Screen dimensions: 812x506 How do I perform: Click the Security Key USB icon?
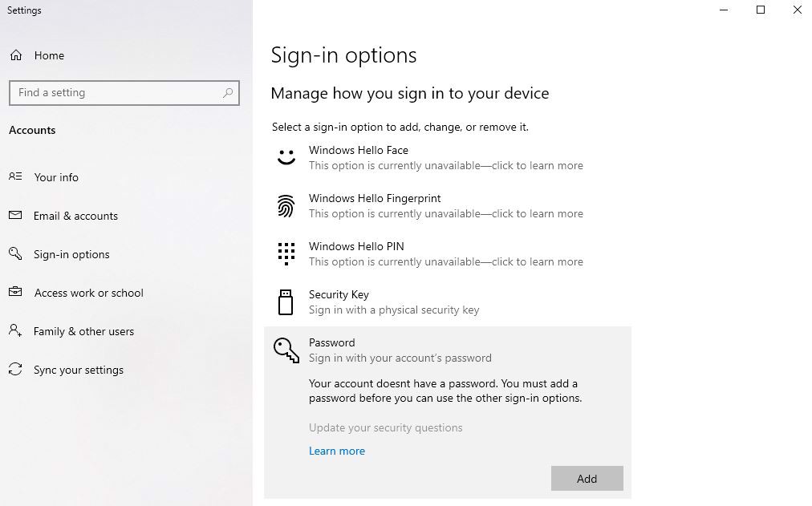(x=286, y=302)
